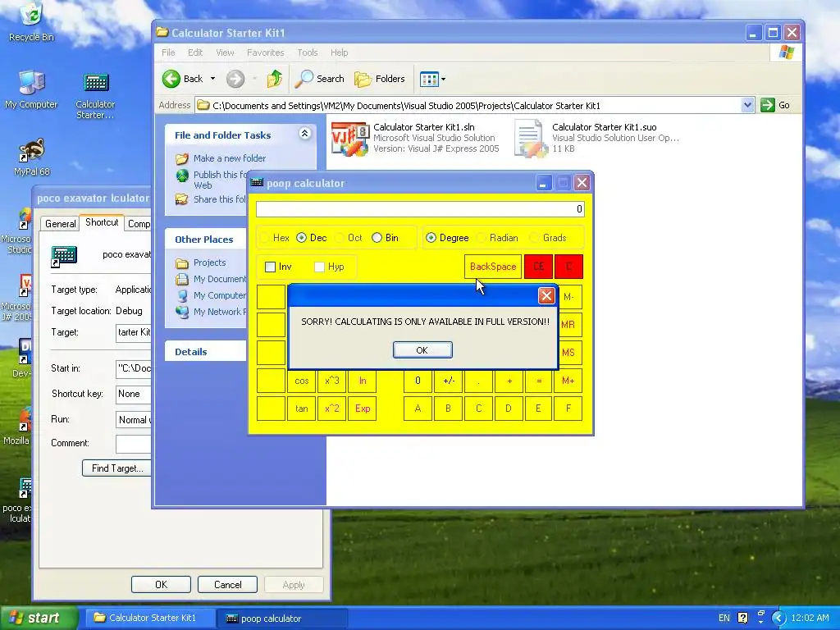840x630 pixels.
Task: Click Make a new folder task icon
Action: pyautogui.click(x=182, y=158)
